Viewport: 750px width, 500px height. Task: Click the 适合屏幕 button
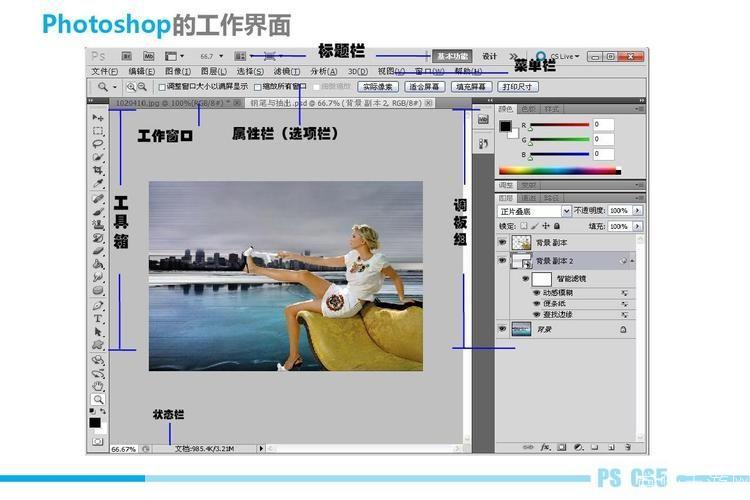click(425, 87)
